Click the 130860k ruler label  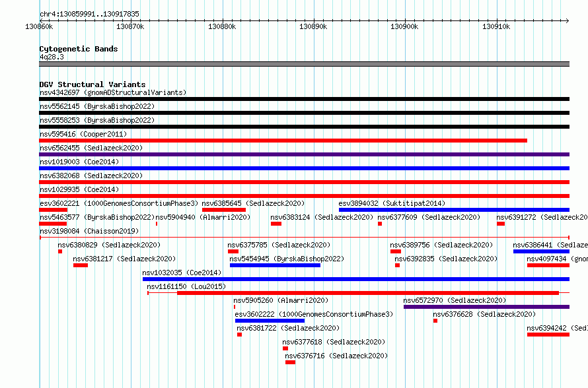click(39, 26)
